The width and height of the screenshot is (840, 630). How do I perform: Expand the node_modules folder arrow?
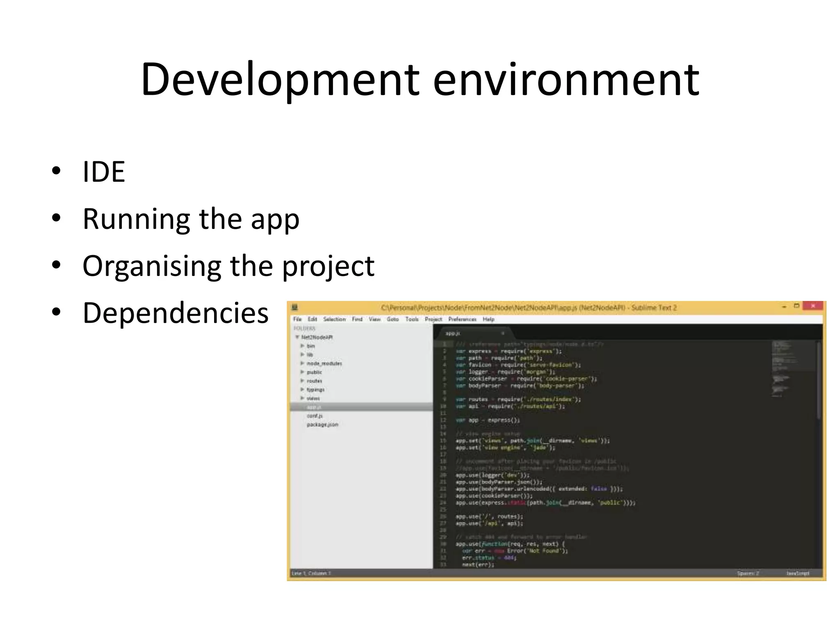point(302,363)
